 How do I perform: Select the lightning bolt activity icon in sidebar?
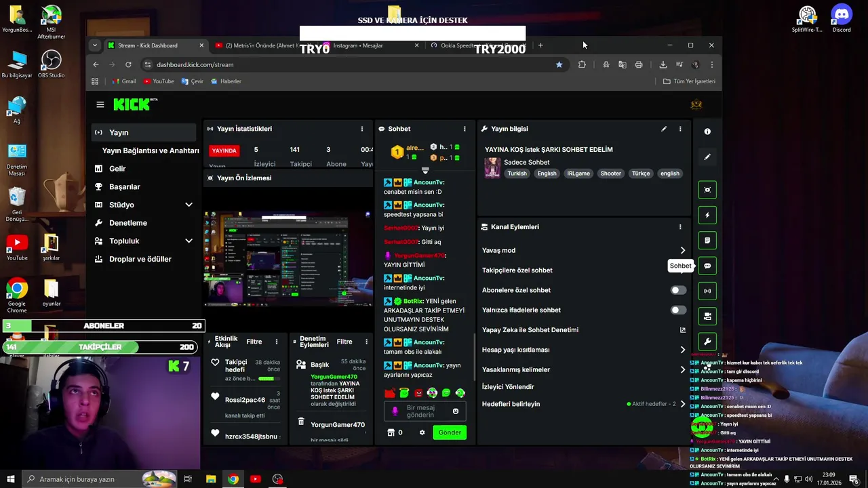pos(707,216)
